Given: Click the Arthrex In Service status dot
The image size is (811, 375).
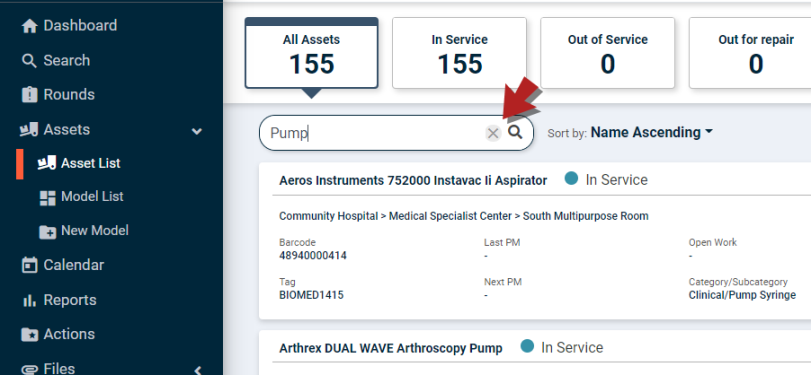Looking at the screenshot, I should [527, 347].
